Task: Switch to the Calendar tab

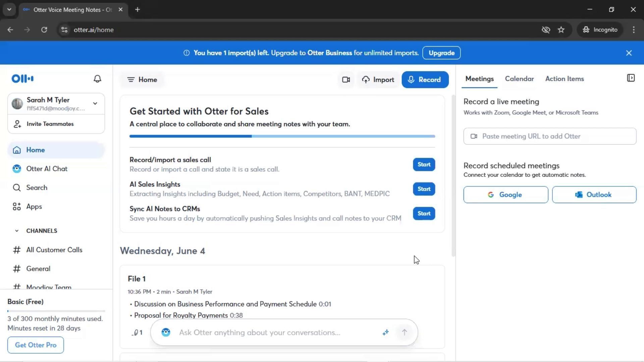Action: pyautogui.click(x=519, y=79)
